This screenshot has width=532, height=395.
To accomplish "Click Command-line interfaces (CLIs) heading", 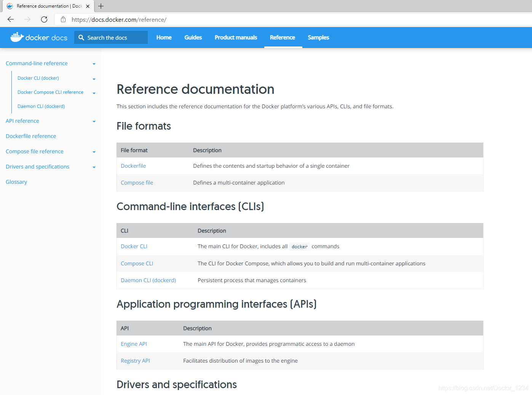I will pos(190,206).
